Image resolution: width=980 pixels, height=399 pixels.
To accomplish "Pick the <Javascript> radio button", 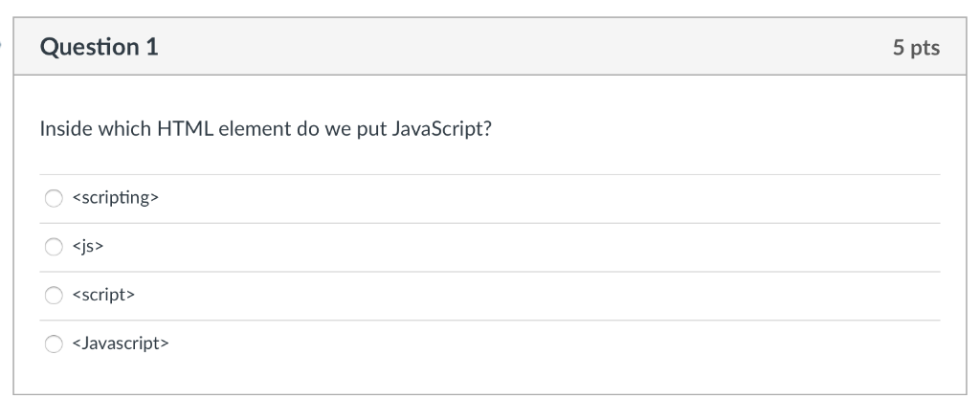I will [54, 344].
